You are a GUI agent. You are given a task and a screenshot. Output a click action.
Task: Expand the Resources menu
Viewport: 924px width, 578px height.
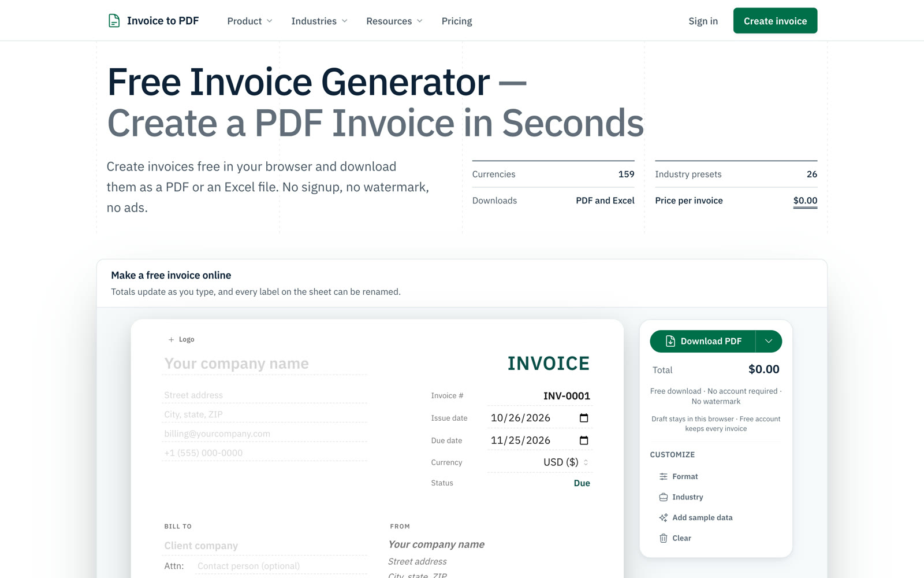click(394, 21)
